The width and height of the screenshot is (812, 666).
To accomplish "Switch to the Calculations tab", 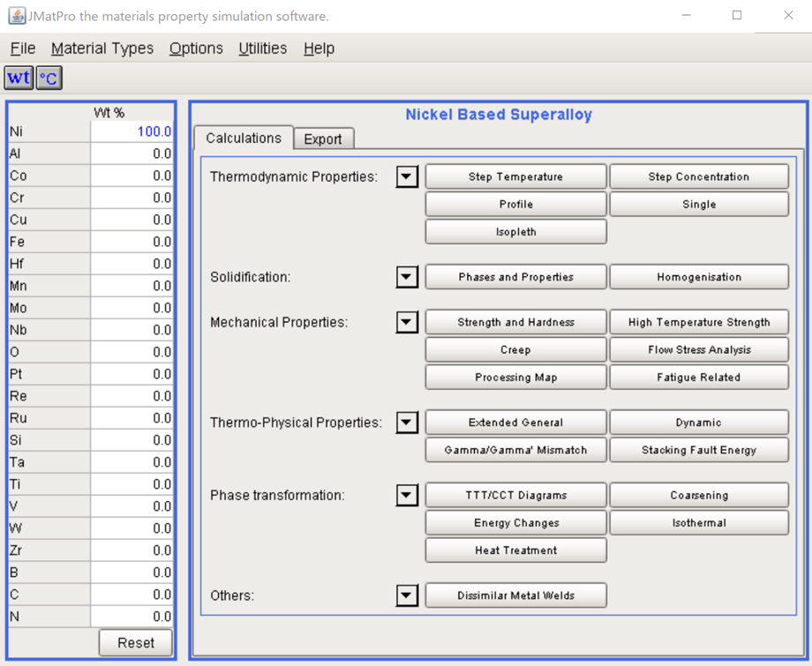I will coord(244,138).
